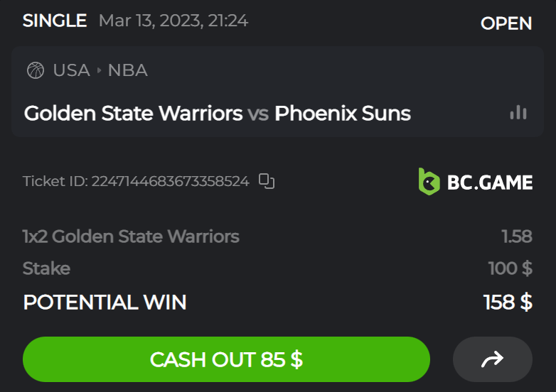
Task: Copy the ticket ID with the copy icon
Action: tap(267, 181)
